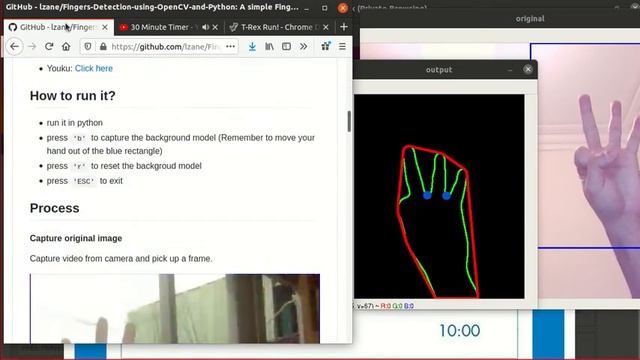Click the 'run it in python' bullet
Image resolution: width=640 pixels, height=360 pixels.
[75, 123]
